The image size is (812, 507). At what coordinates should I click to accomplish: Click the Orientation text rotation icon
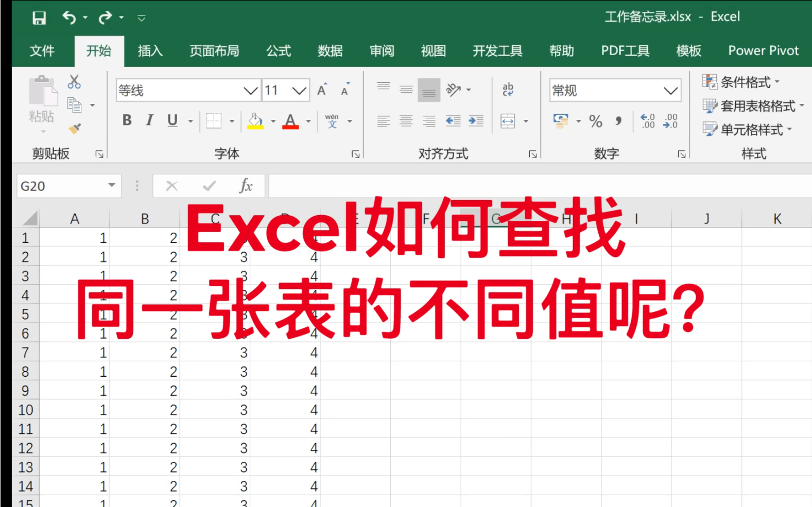click(x=454, y=90)
